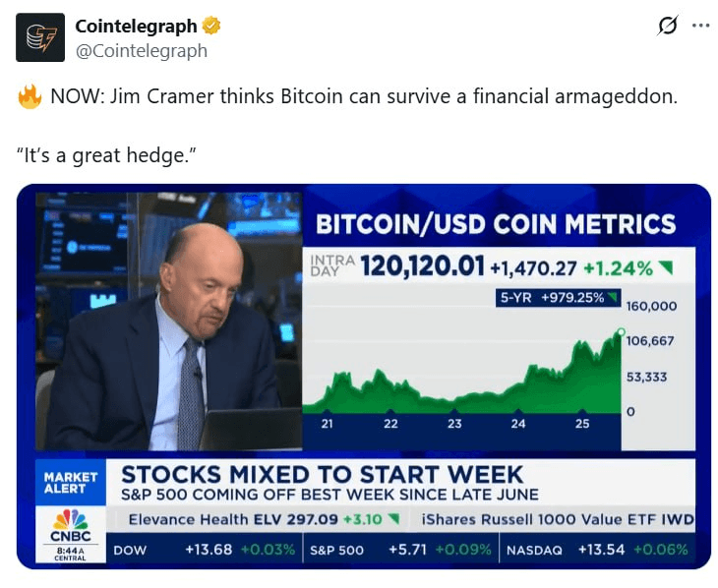718x588 pixels.
Task: Click the Cointelegraph profile avatar
Action: [40, 37]
